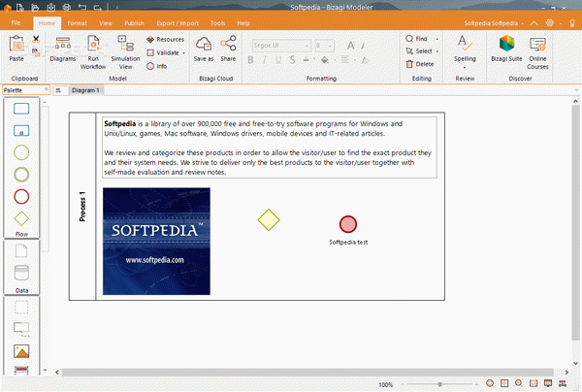
Task: Click the Copy icon below the scissors
Action: tap(36, 52)
